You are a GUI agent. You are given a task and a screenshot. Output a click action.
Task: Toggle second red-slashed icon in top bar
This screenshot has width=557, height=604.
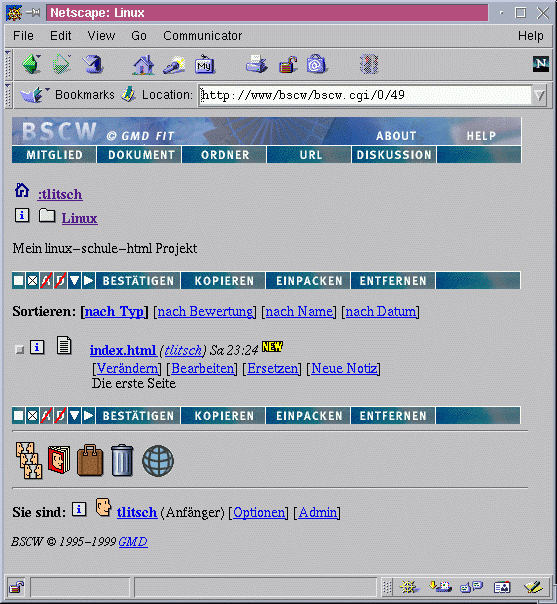[60, 280]
